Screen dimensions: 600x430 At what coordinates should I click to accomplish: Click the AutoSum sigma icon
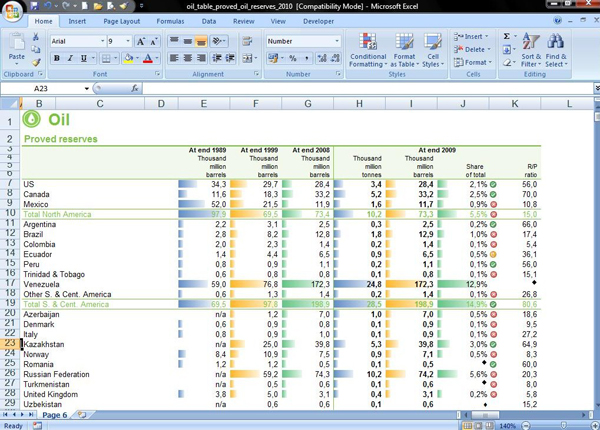[507, 37]
